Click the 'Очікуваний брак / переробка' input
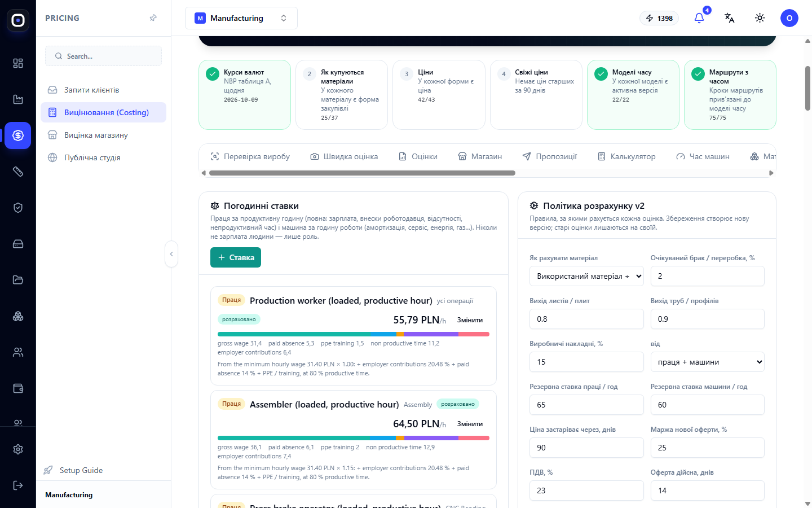The image size is (812, 508). [708, 276]
